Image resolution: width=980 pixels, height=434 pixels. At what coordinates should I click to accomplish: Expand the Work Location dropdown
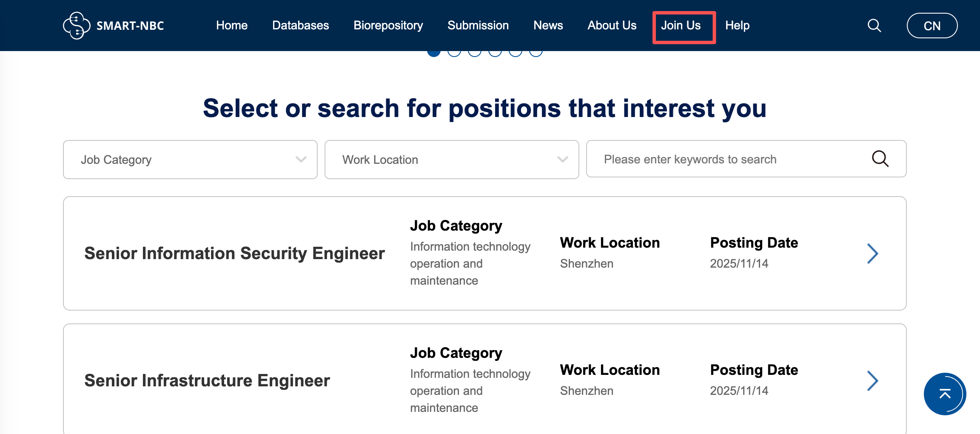point(452,160)
